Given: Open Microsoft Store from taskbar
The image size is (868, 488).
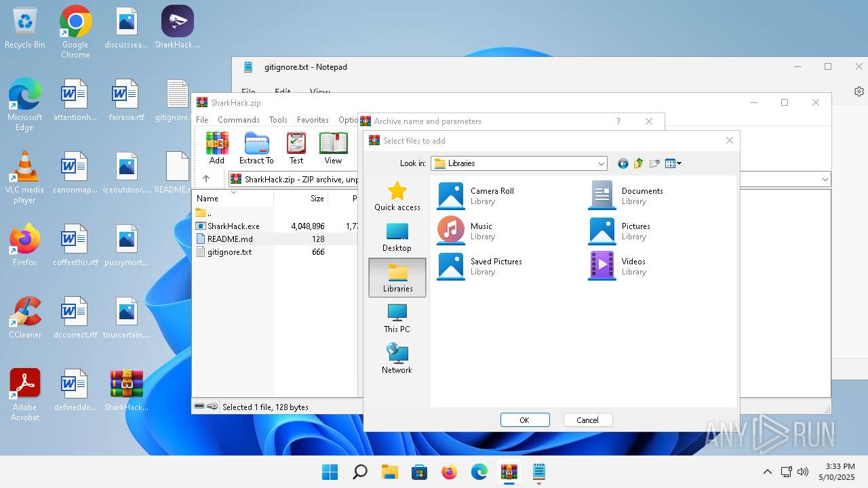Looking at the screenshot, I should tap(420, 472).
